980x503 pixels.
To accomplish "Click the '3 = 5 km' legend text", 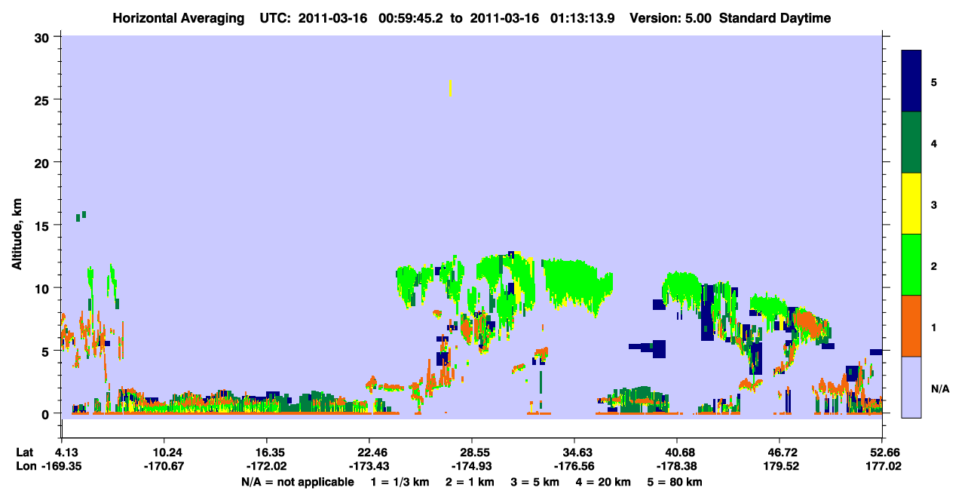I will tap(536, 481).
